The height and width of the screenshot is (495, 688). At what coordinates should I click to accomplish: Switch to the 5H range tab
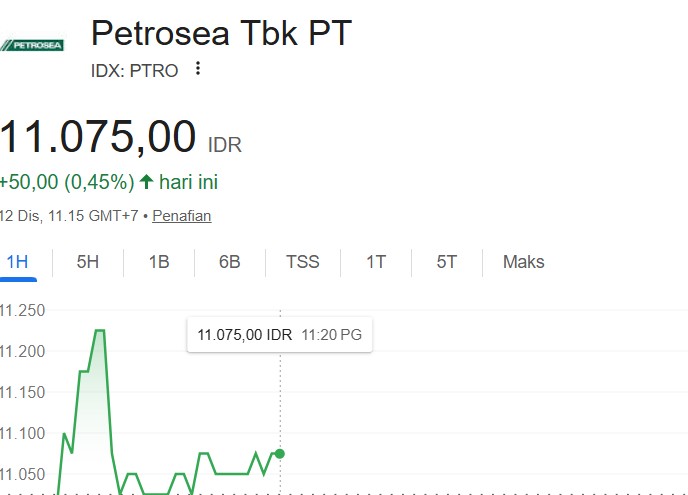tap(88, 262)
